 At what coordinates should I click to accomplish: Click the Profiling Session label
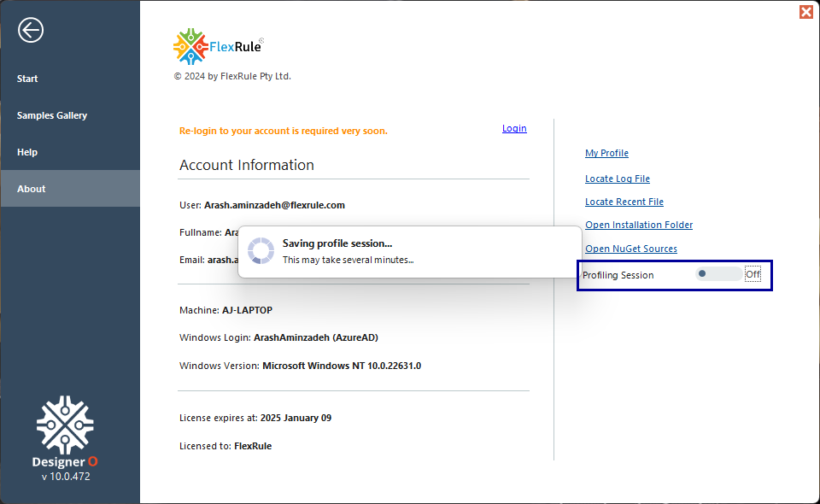tap(618, 275)
